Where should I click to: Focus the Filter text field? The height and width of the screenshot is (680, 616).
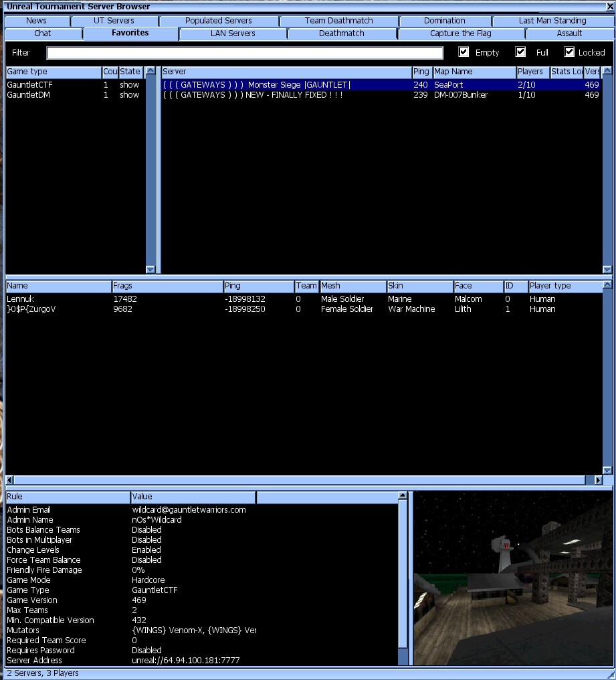(245, 52)
